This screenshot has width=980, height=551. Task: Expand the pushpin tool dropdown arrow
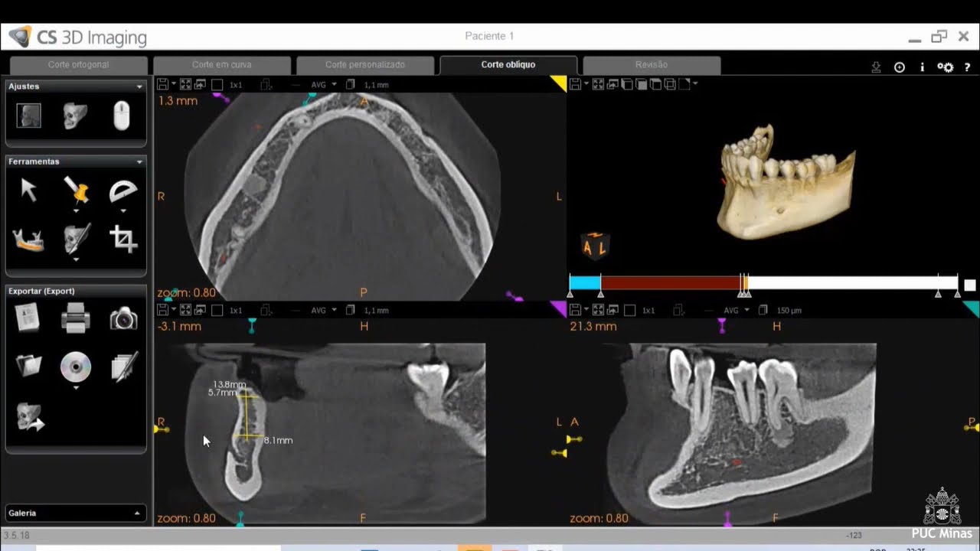point(76,210)
